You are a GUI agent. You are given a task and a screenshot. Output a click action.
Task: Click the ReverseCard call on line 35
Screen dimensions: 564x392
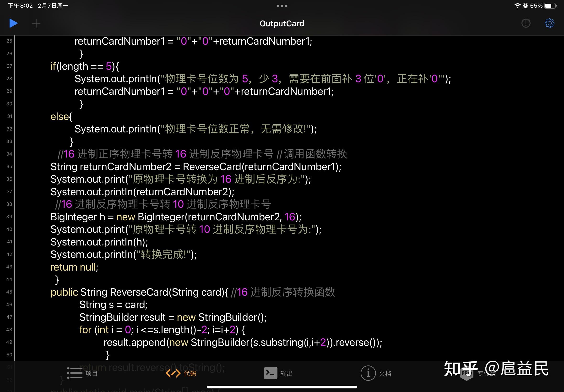tap(212, 167)
